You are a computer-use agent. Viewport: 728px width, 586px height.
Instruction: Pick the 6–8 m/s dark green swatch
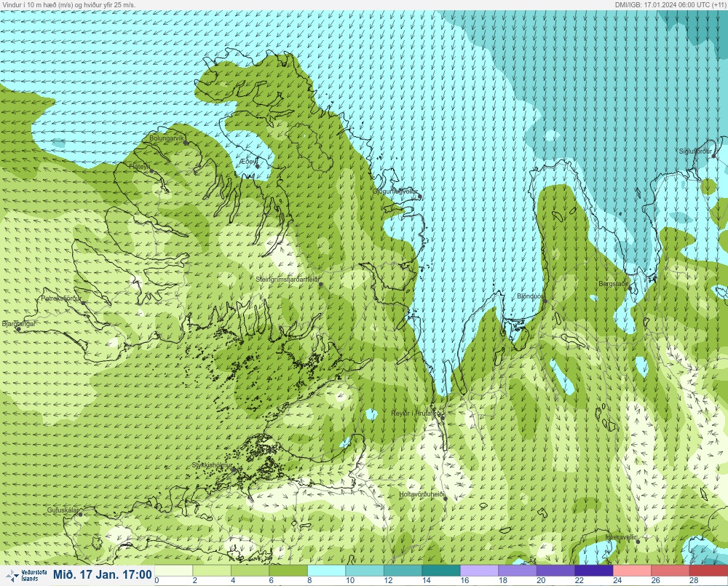[288, 570]
